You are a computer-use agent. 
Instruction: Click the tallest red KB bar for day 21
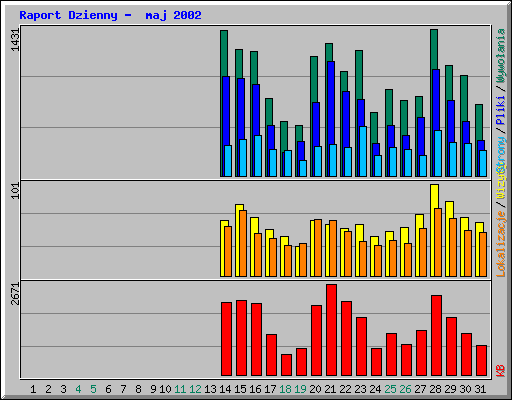pos(331,330)
